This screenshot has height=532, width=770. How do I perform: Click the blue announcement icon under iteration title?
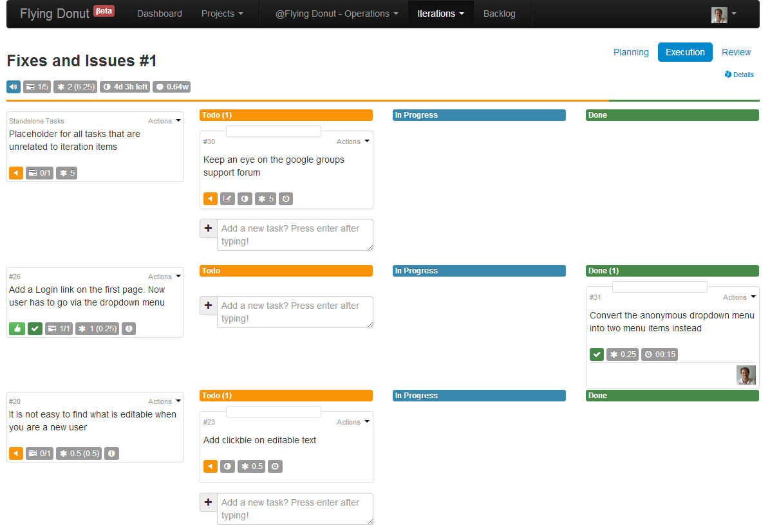14,87
